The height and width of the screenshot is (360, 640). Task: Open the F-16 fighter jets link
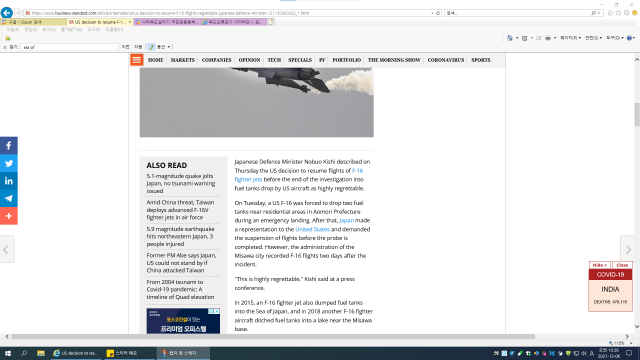point(299,175)
